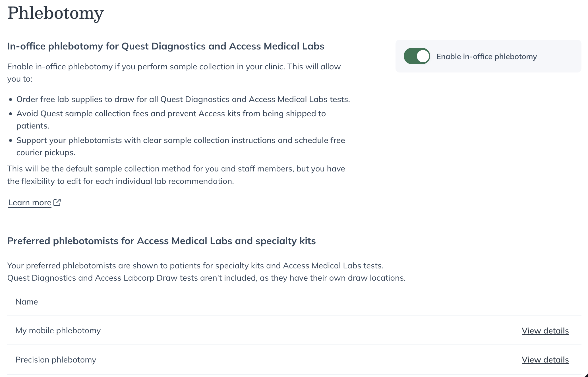
Task: Click the 'Your preferred phlebotomists are shown' sentence
Action: (x=195, y=266)
